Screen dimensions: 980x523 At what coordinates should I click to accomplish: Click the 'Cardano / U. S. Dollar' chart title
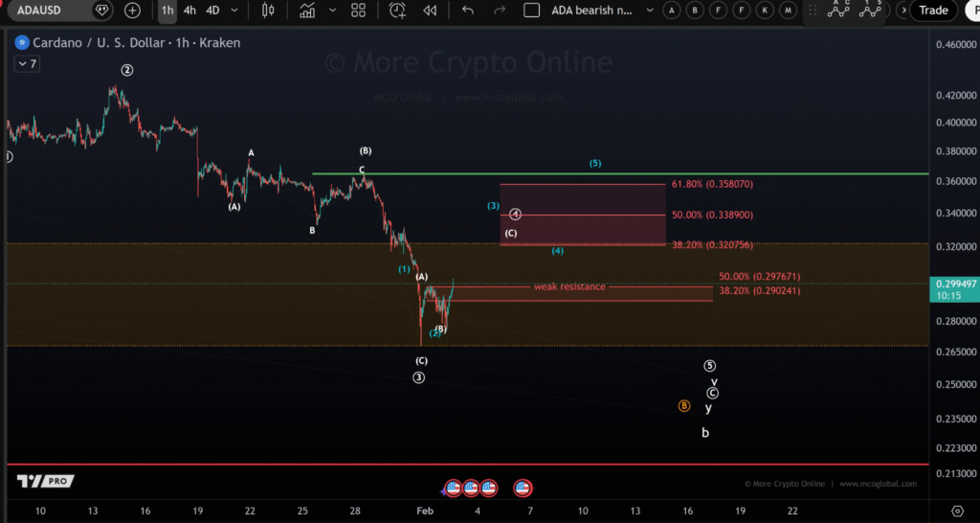tap(99, 43)
